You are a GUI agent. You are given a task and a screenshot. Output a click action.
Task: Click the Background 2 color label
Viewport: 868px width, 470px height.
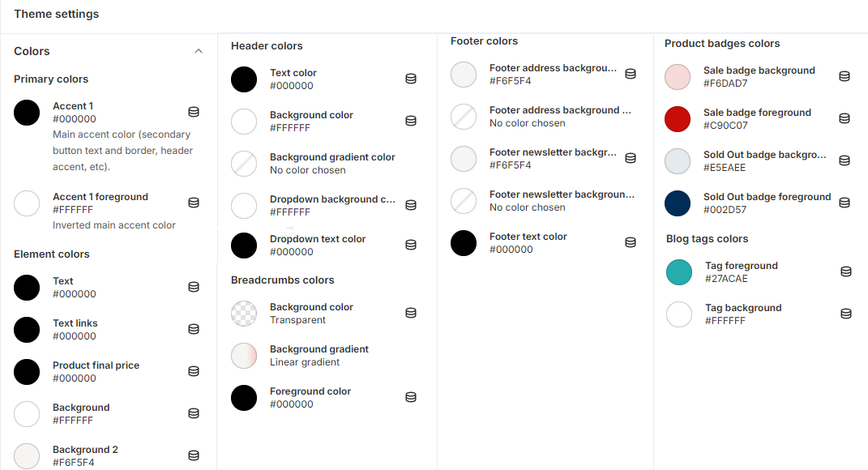coord(85,450)
